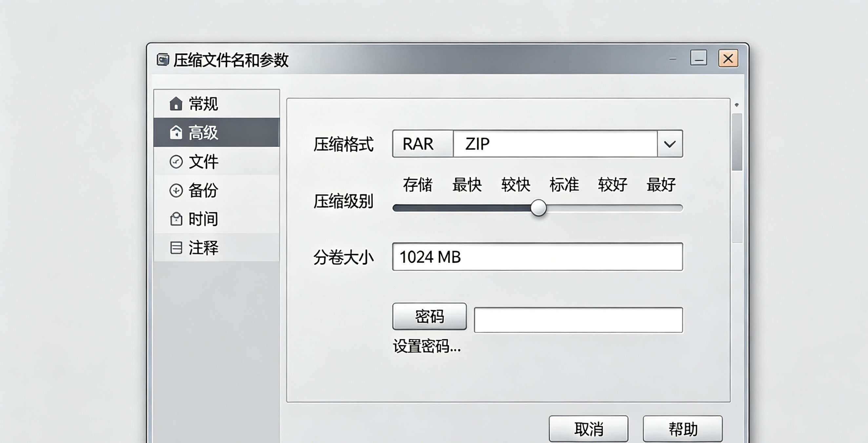Screen dimensions: 868x443
Task: Click the 压缩级别 label
Action: 343,201
